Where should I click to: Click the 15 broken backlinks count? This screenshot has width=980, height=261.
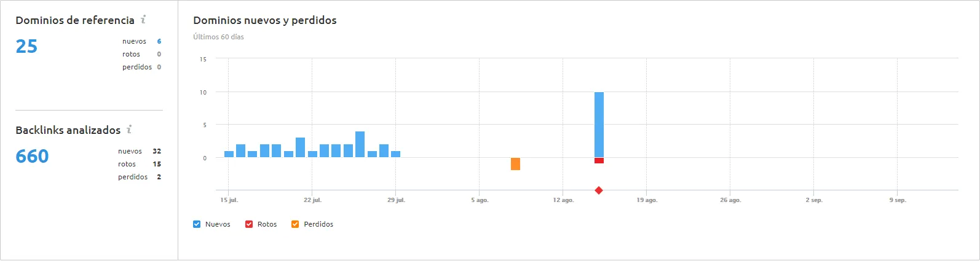point(157,164)
